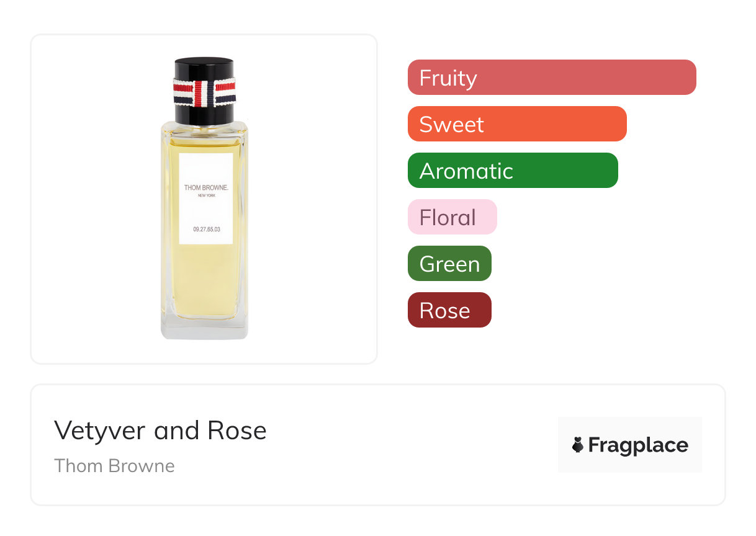Click the 09.27.65.03 code on the label
Screen dimensions: 756x536
point(206,230)
